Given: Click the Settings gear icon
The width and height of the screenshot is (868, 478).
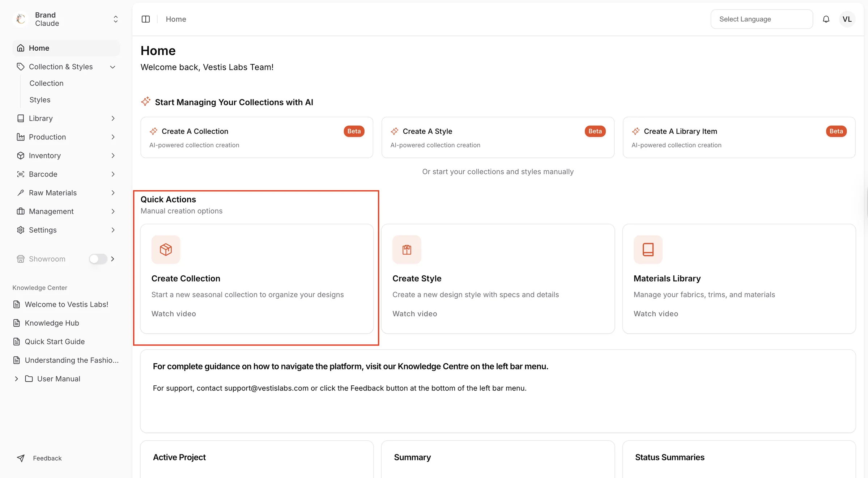Looking at the screenshot, I should point(21,230).
